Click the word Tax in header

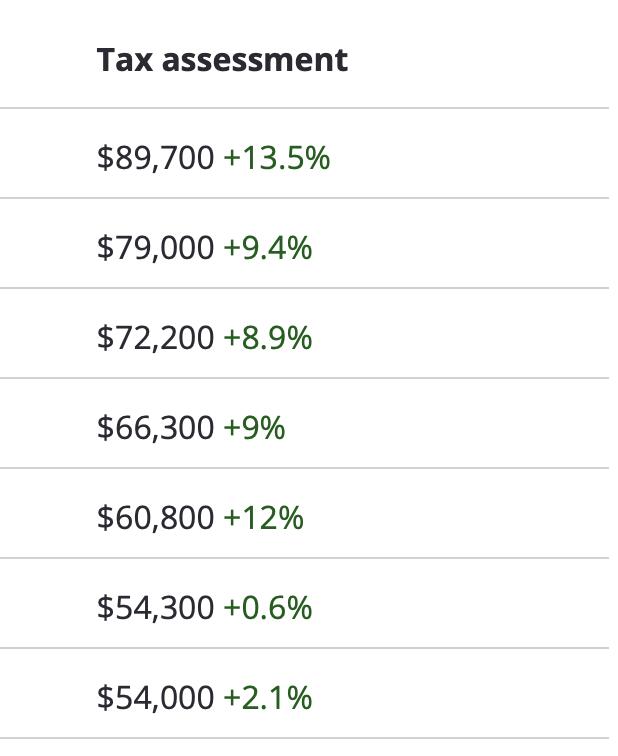point(124,60)
